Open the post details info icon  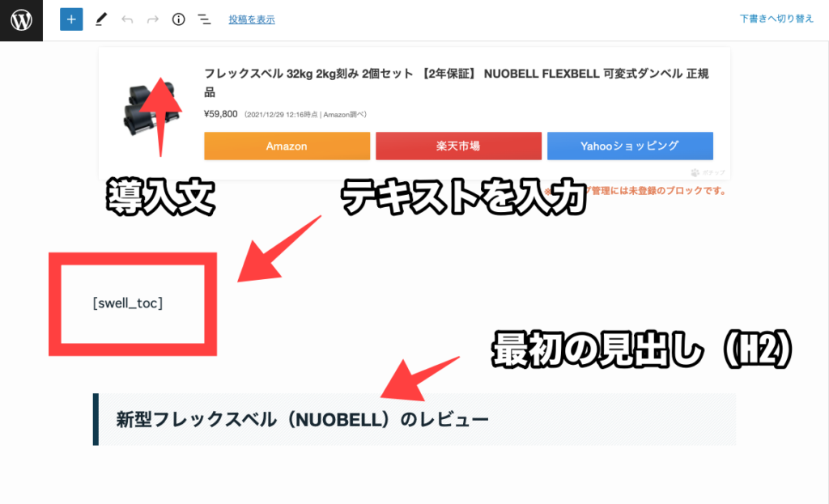click(x=179, y=19)
